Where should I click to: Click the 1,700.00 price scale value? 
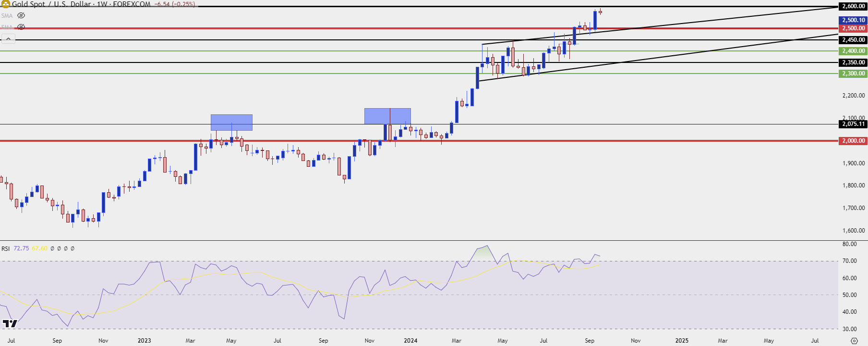(854, 208)
